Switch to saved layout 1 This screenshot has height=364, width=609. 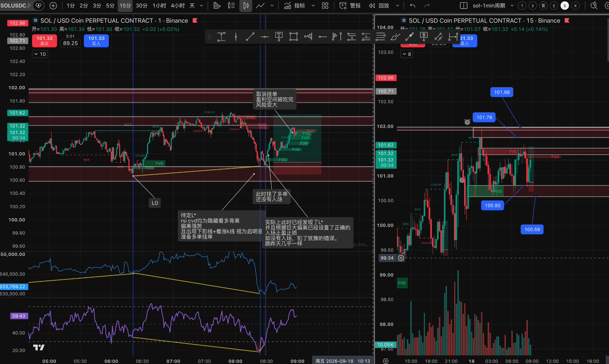click(522, 6)
